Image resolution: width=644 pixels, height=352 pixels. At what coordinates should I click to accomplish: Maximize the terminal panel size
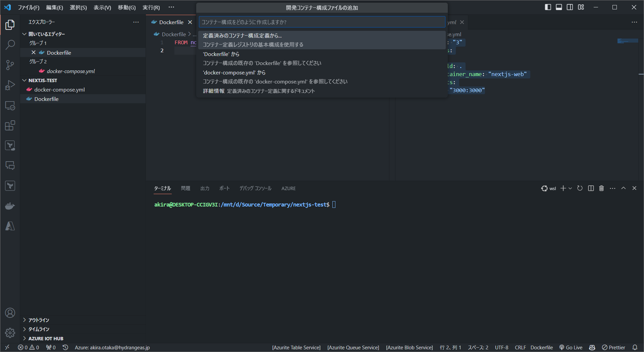624,188
